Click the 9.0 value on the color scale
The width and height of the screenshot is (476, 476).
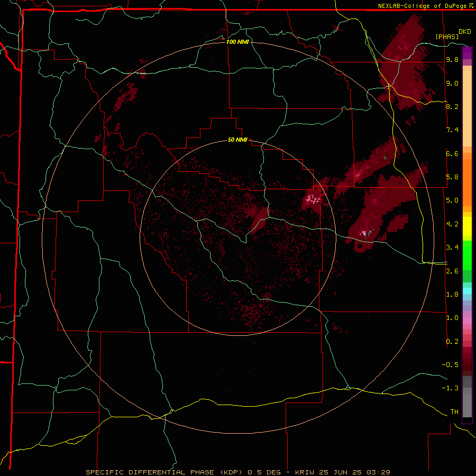coord(452,84)
